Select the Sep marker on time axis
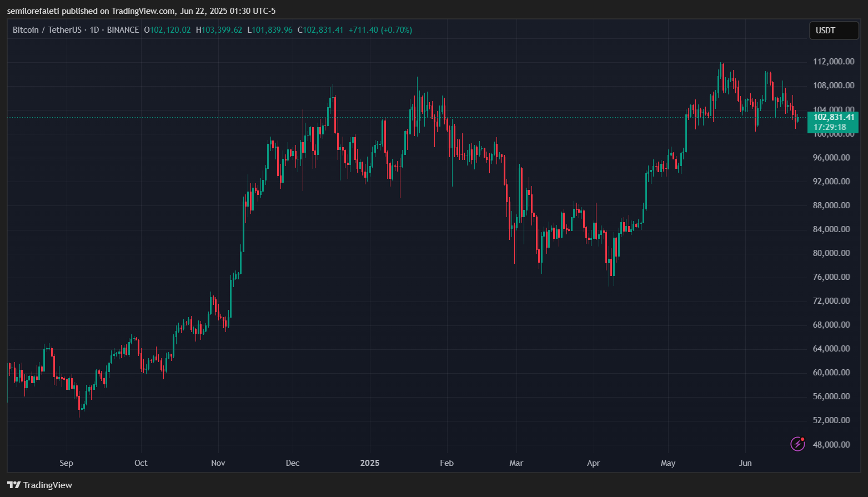 [66, 463]
